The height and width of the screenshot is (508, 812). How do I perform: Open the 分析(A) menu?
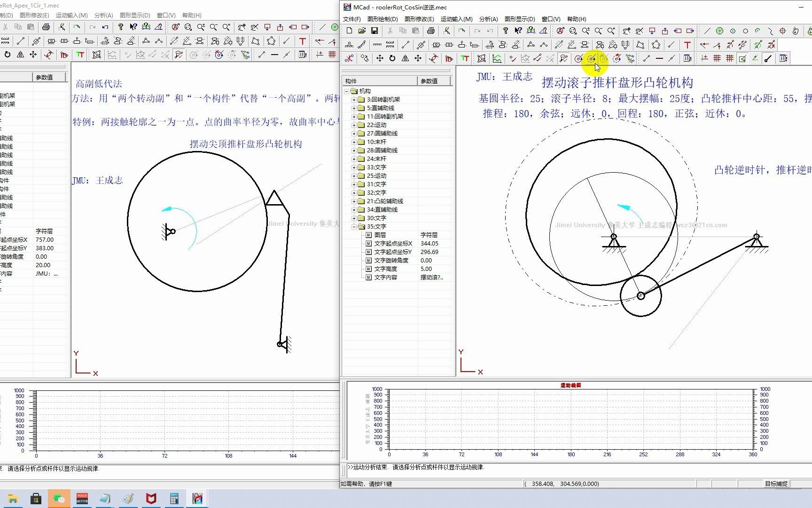click(x=488, y=19)
